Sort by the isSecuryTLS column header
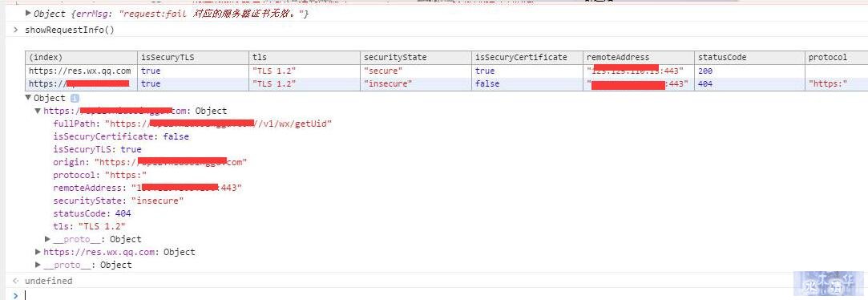The height and width of the screenshot is (300, 868). 193,58
